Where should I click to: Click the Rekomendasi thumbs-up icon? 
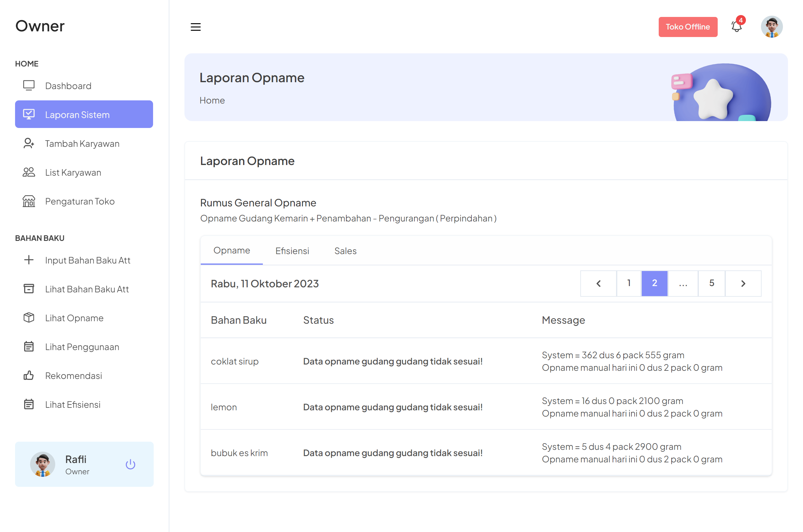click(29, 375)
